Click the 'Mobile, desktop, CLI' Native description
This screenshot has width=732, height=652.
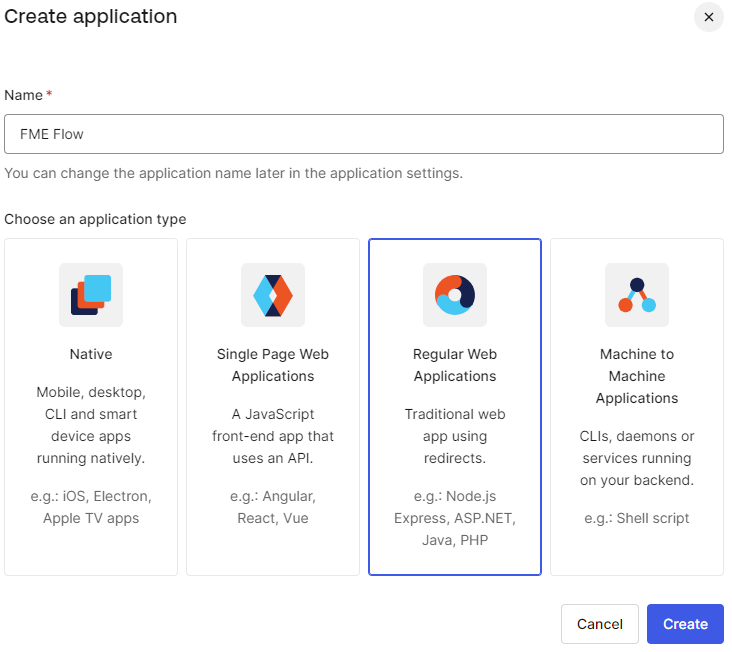91,425
